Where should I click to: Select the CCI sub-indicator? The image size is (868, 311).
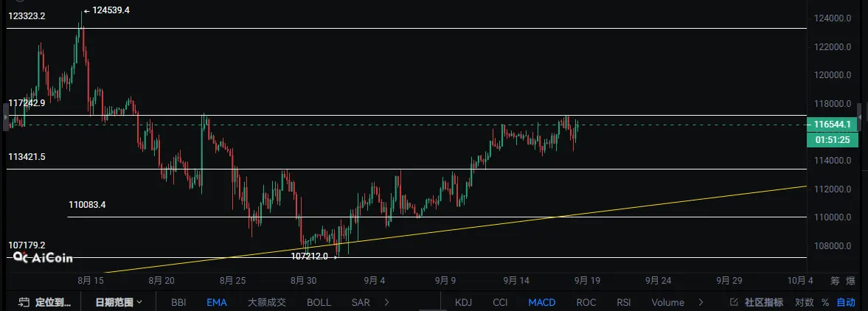pyautogui.click(x=500, y=303)
